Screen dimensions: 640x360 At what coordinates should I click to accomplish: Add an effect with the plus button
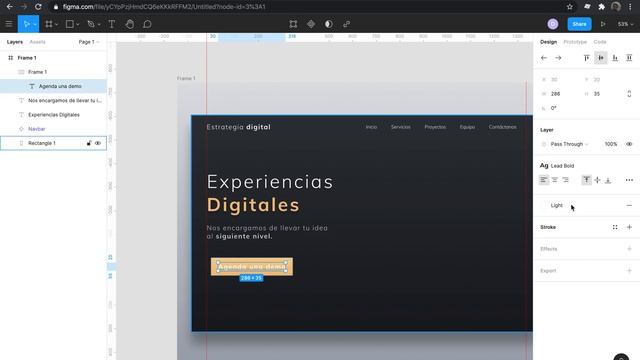(629, 249)
